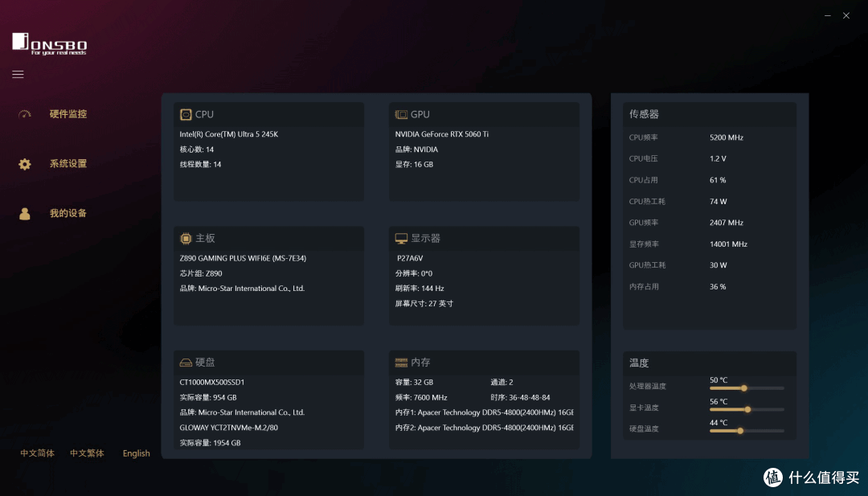Screen dimensions: 868x496
Task: Click the memory (内存) module icon
Action: (401, 363)
